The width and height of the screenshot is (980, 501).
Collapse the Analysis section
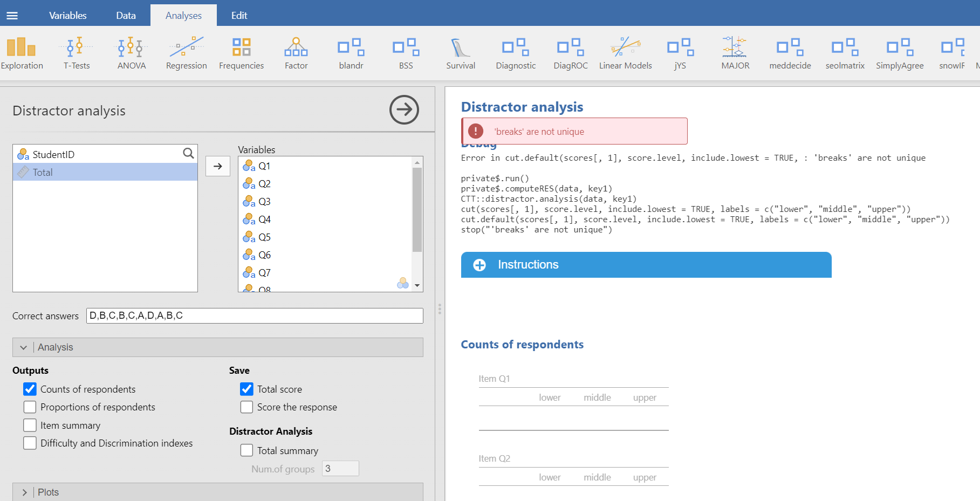tap(218, 347)
